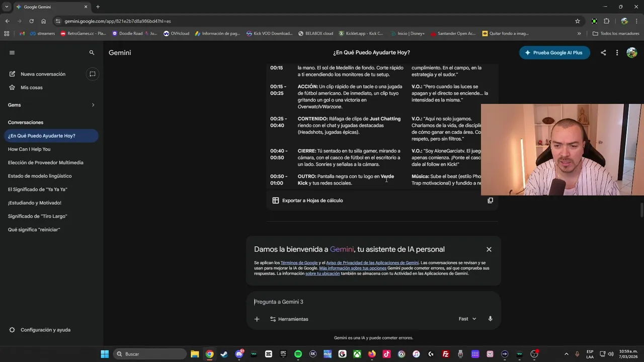Open tab search dropdown in Chrome

pyautogui.click(x=7, y=7)
